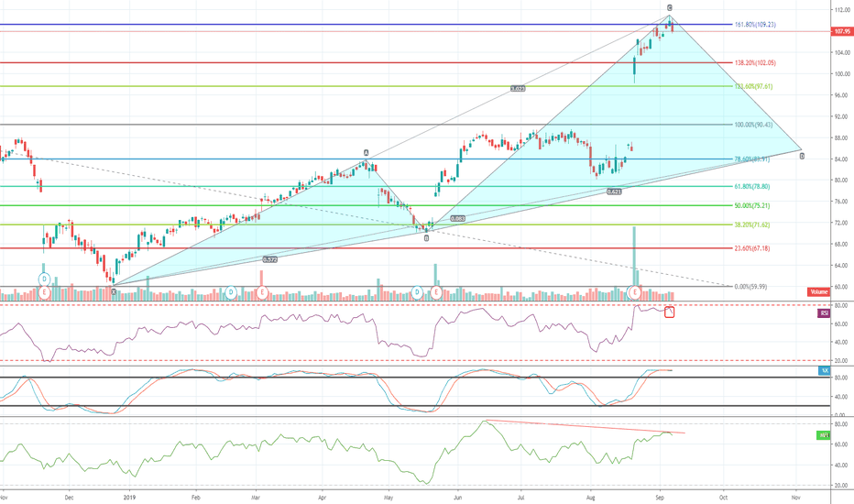The image size is (854, 504).
Task: Open the earnings E marker in late May
Action: [x=436, y=292]
